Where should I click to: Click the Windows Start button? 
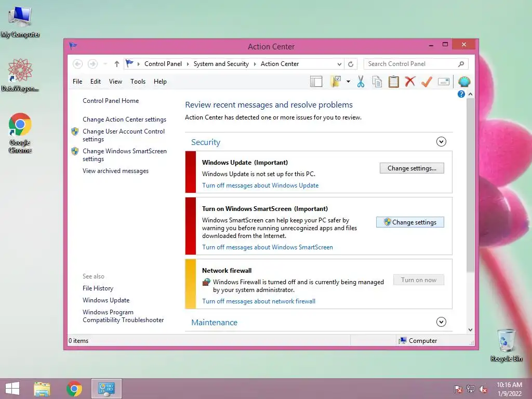point(12,389)
